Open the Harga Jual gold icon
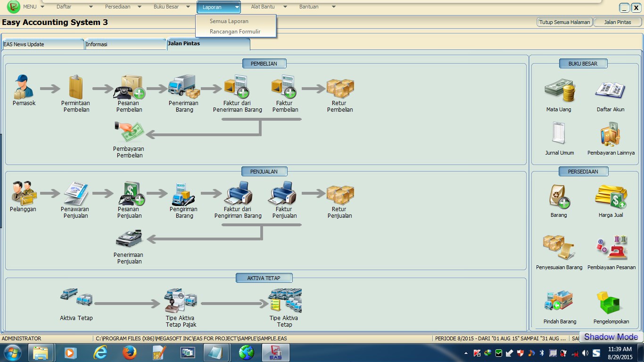 tap(611, 197)
